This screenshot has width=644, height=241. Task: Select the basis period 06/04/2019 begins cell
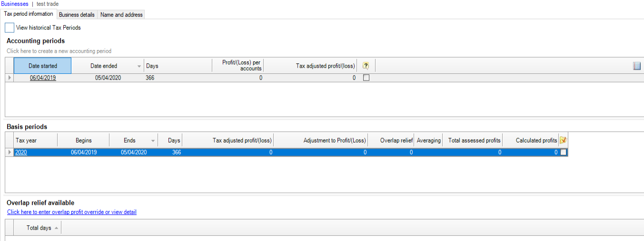83,152
